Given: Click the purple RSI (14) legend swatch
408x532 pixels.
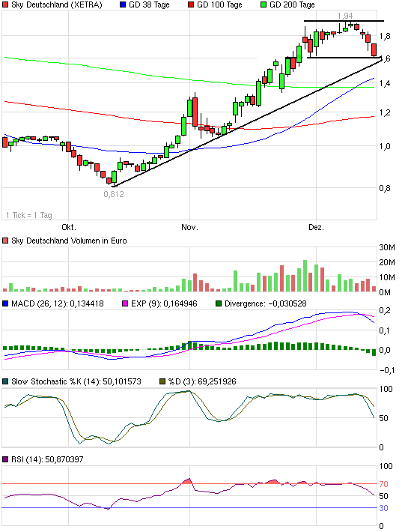Looking at the screenshot, I should tap(5, 459).
